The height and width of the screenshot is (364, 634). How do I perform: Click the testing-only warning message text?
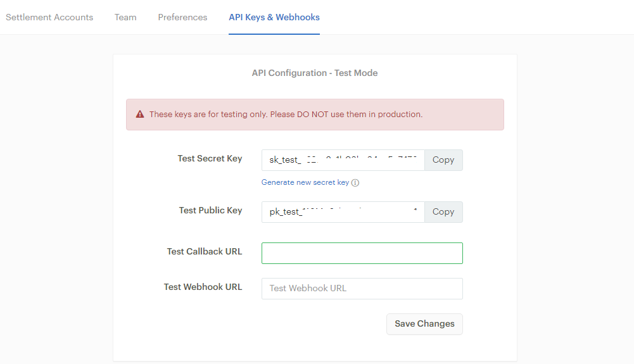(x=286, y=115)
